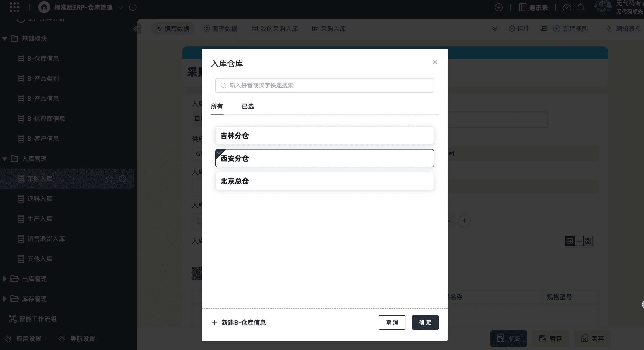Click the home icon in the top bar
Screen dimensions: 644x350
[44, 7]
